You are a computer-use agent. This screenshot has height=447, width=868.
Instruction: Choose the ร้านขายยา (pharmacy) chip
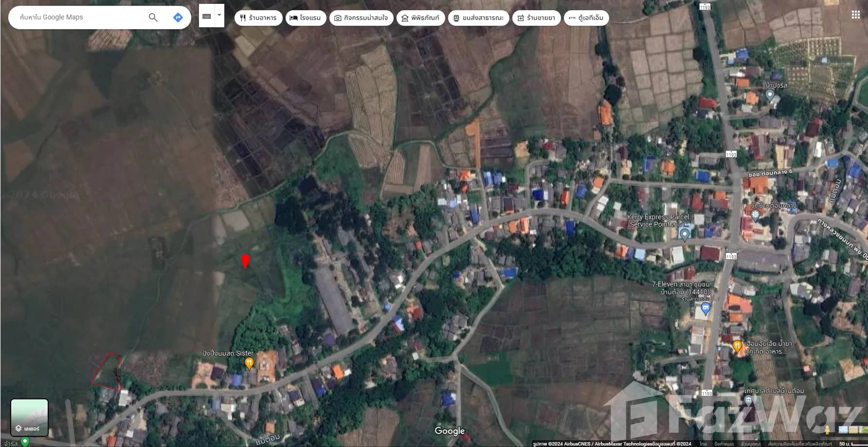click(536, 18)
